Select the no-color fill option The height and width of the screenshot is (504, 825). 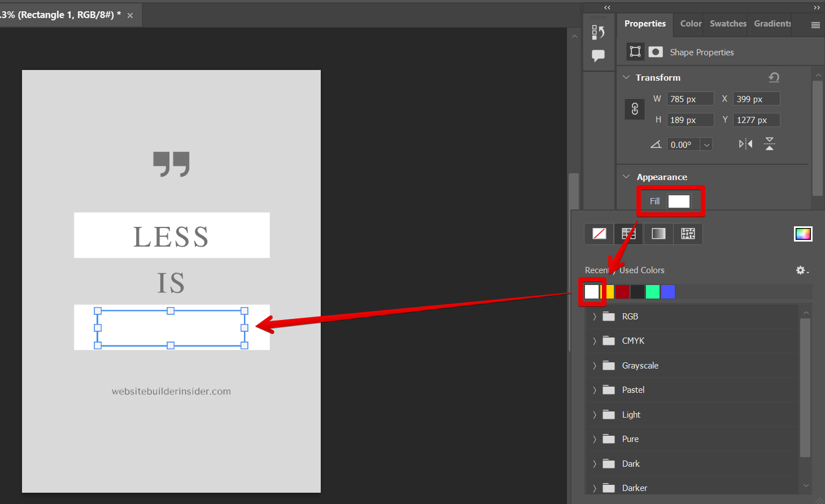599,234
